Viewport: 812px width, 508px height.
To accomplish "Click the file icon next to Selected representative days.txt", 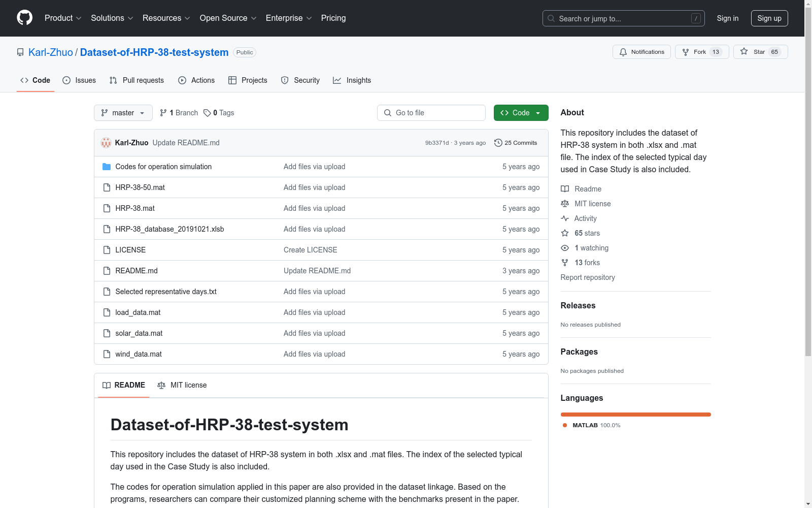I will [x=107, y=292].
